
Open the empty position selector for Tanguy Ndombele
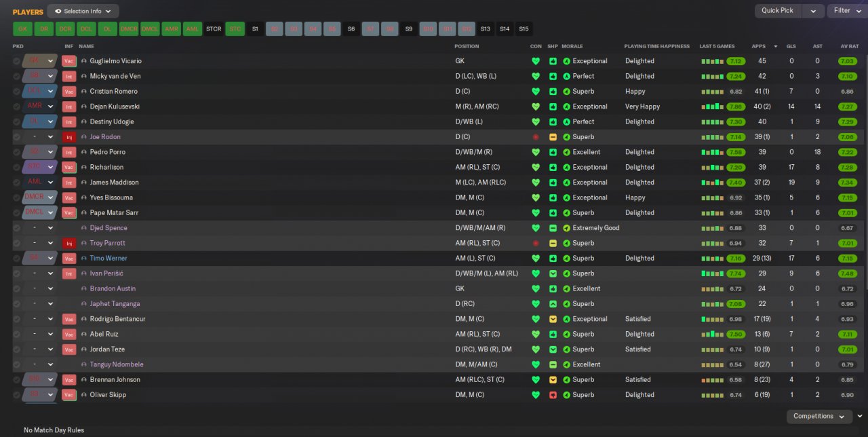39,364
